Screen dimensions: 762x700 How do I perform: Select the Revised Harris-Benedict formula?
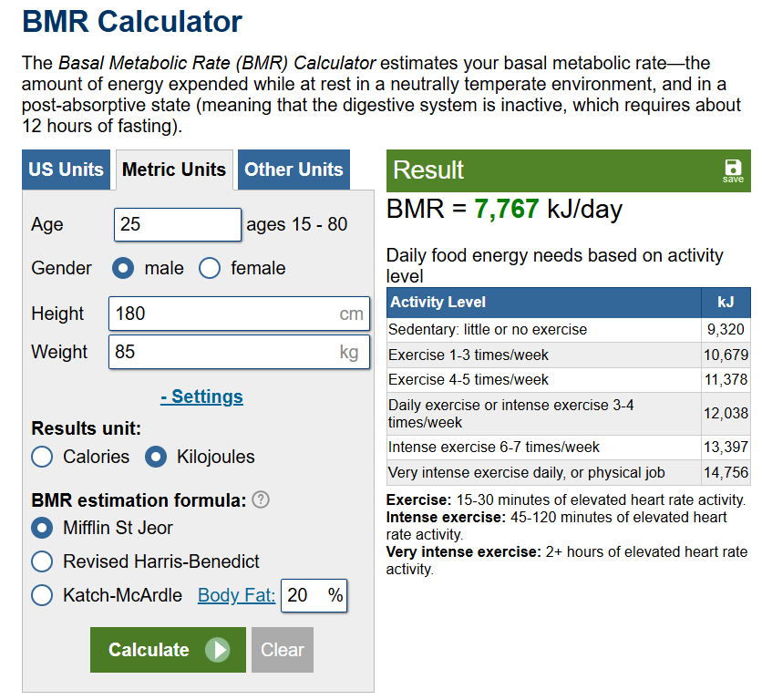[x=42, y=561]
